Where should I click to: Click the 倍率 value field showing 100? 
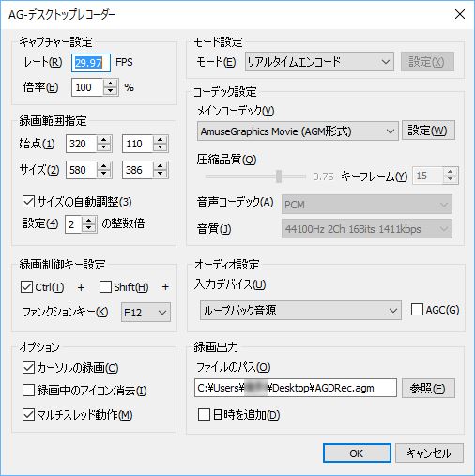87,87
